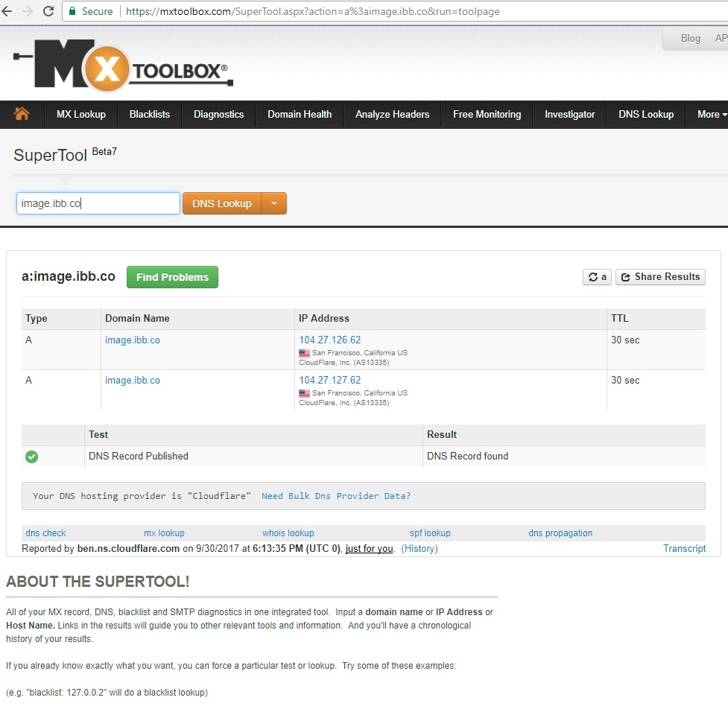Click the refresh 'a' lookup button
This screenshot has width=728, height=712.
point(597,277)
